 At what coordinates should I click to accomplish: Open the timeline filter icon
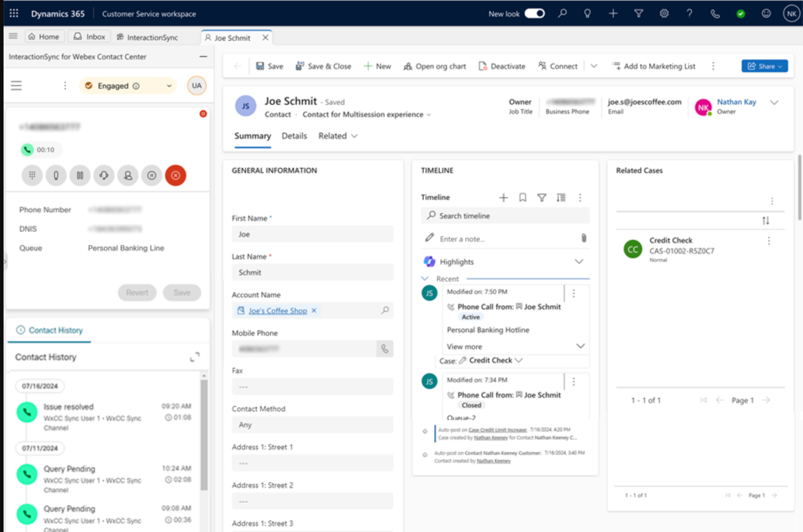[542, 198]
